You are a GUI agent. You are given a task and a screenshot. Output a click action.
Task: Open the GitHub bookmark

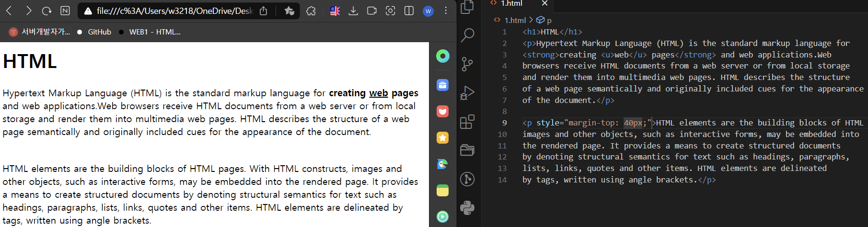94,32
